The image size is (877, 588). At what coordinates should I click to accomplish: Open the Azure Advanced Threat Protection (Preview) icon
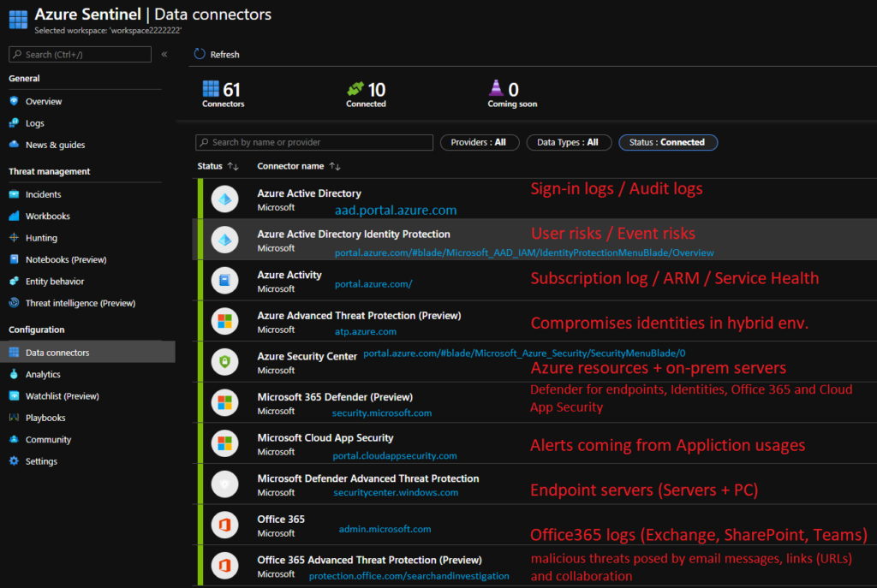coord(225,321)
